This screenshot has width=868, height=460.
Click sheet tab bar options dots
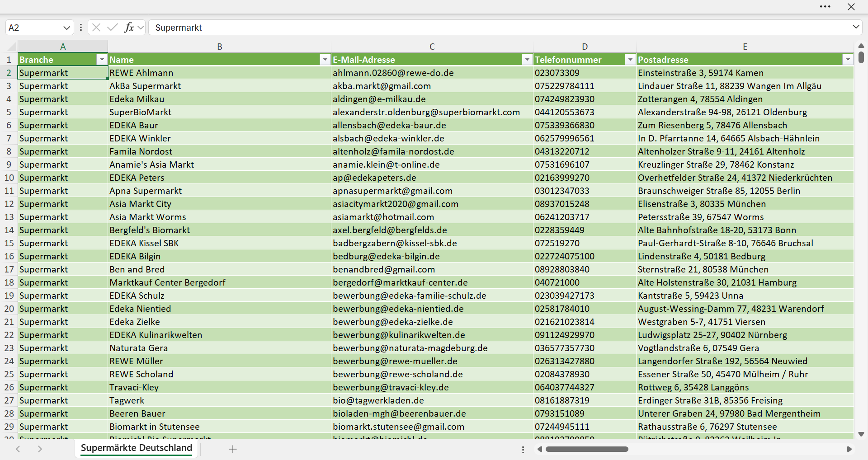523,450
